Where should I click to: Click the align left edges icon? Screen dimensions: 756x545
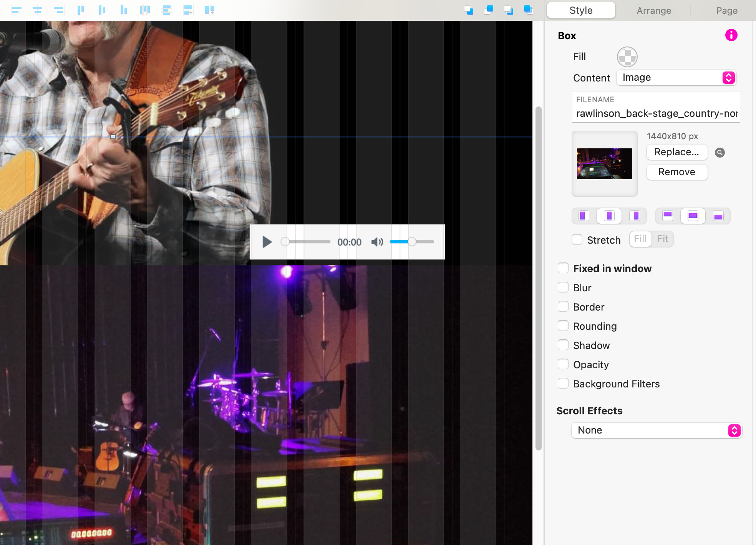point(16,10)
